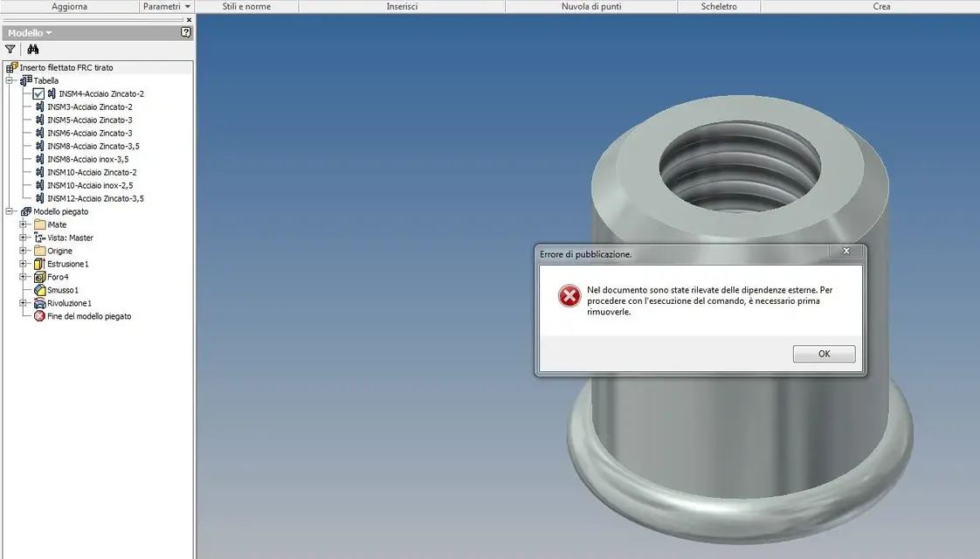Image resolution: width=980 pixels, height=559 pixels.
Task: Click the Inserto filettato FRC tirato root icon
Action: click(12, 67)
